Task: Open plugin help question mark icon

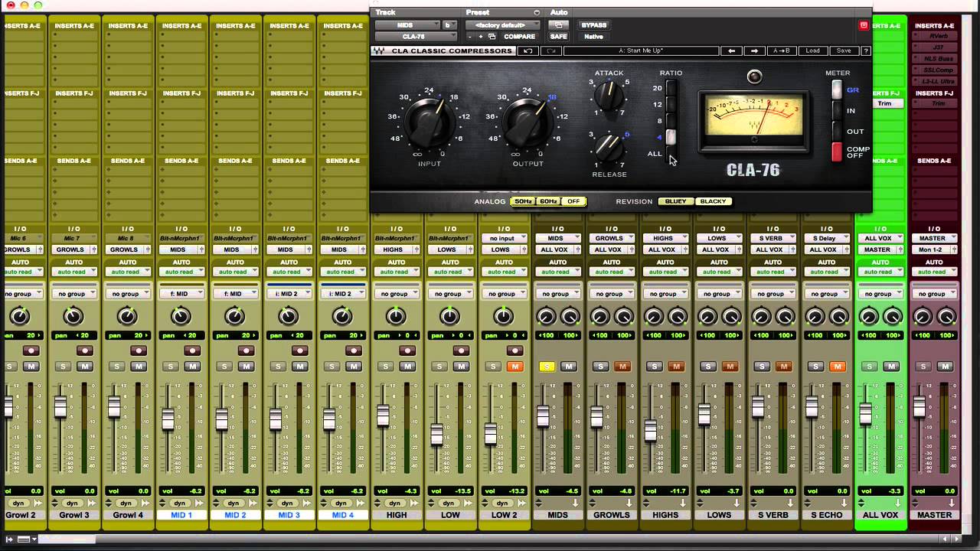Action: point(866,51)
